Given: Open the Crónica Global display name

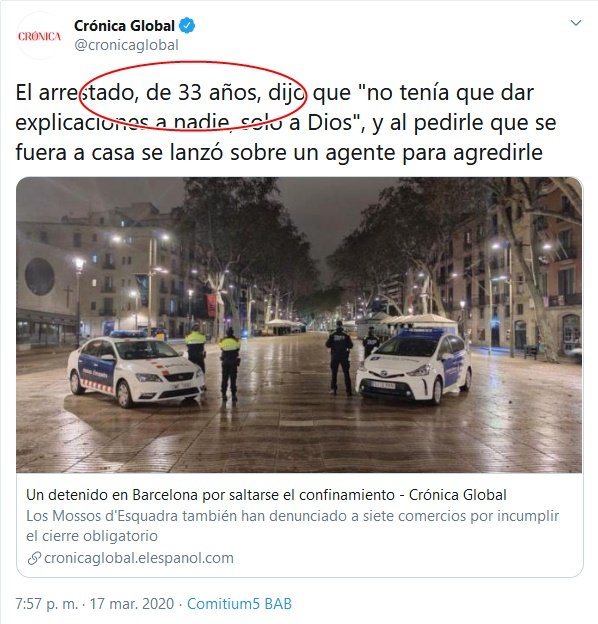Looking at the screenshot, I should 124,26.
